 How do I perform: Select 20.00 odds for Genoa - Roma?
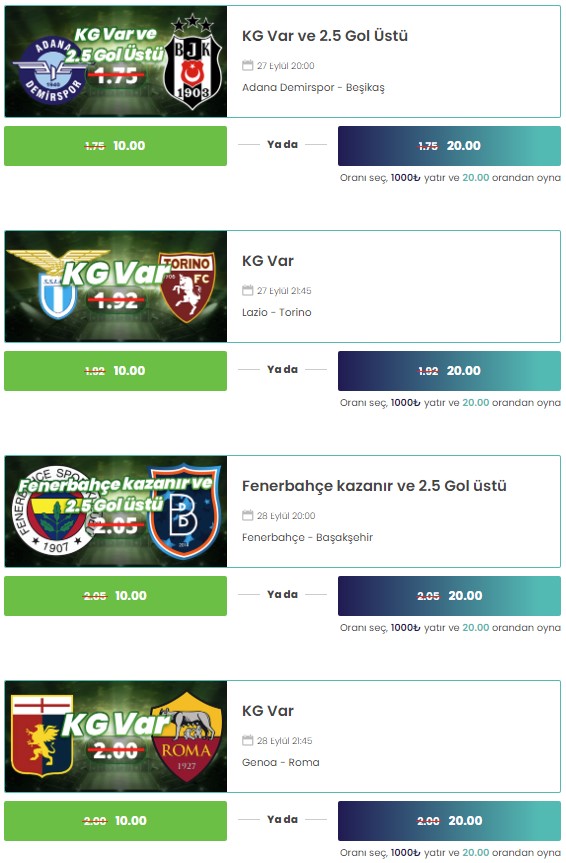pos(449,821)
